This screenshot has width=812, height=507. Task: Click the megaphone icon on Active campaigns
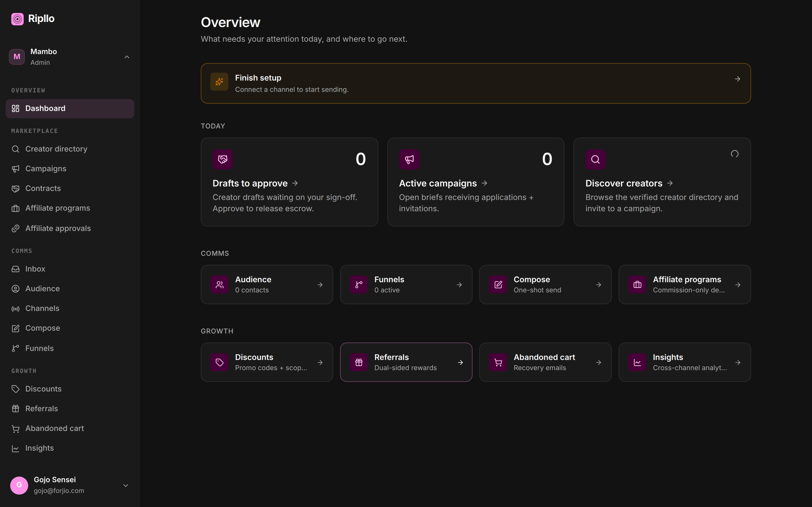click(409, 159)
